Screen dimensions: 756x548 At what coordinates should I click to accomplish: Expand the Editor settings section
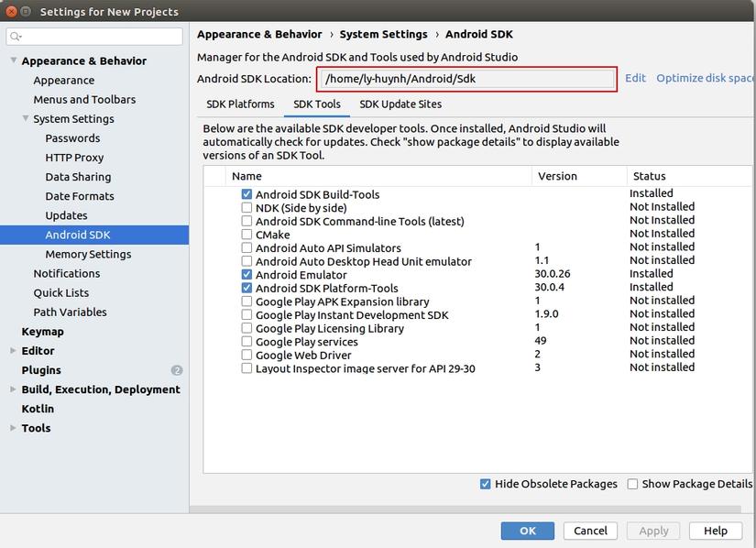tap(13, 351)
